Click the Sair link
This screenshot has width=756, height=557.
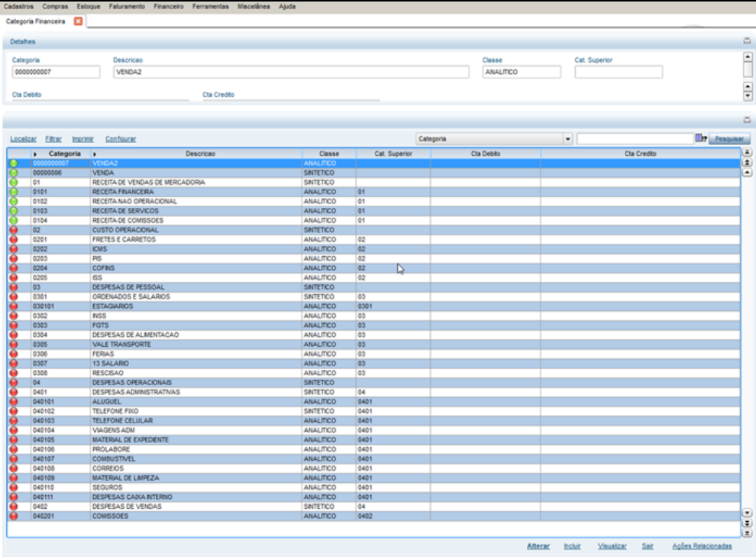[648, 546]
